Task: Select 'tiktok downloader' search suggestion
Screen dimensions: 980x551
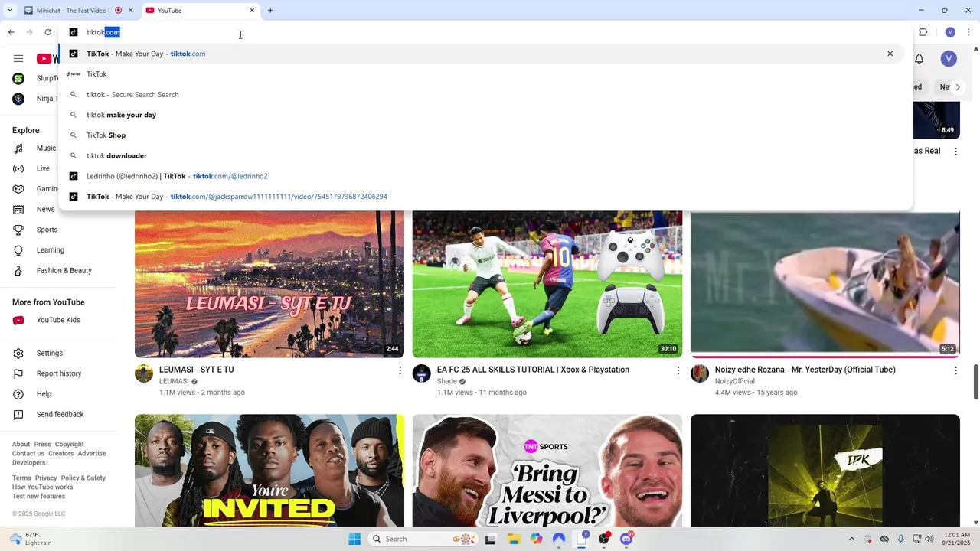Action: [x=482, y=155]
